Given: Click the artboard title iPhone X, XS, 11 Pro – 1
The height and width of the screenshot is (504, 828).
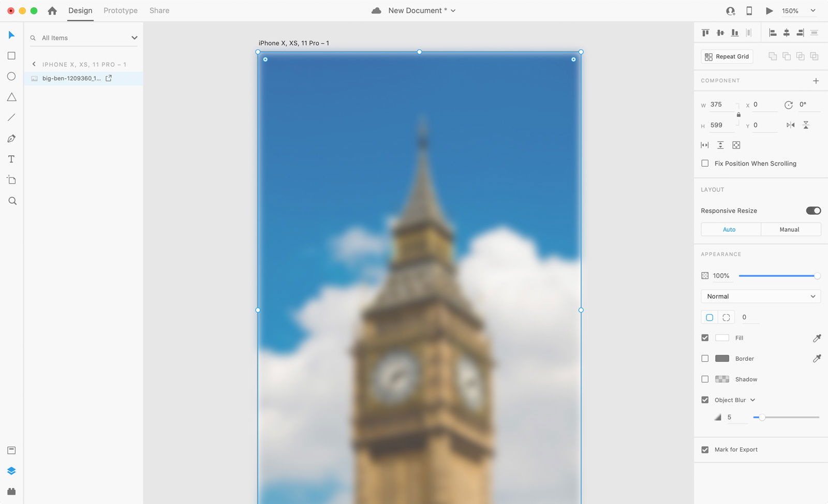Looking at the screenshot, I should 294,43.
